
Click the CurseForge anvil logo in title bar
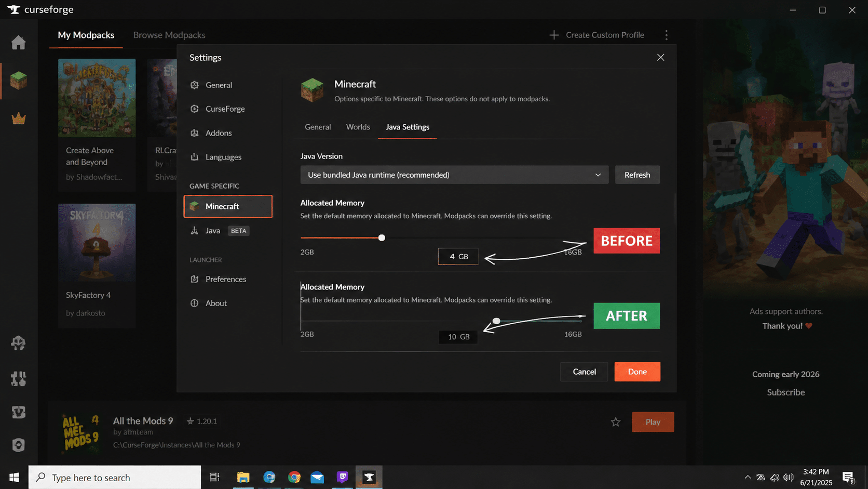(x=13, y=9)
